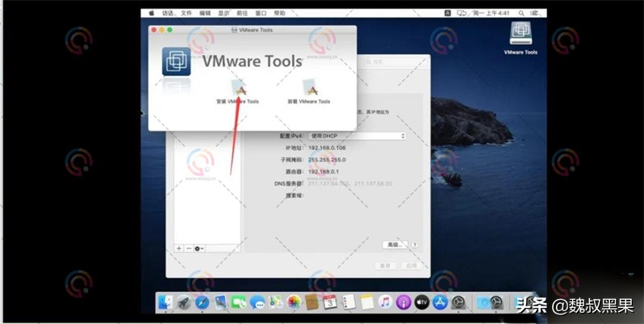The image size is (644, 324).
Task: Open Messages from the Dock
Action: (x=257, y=302)
